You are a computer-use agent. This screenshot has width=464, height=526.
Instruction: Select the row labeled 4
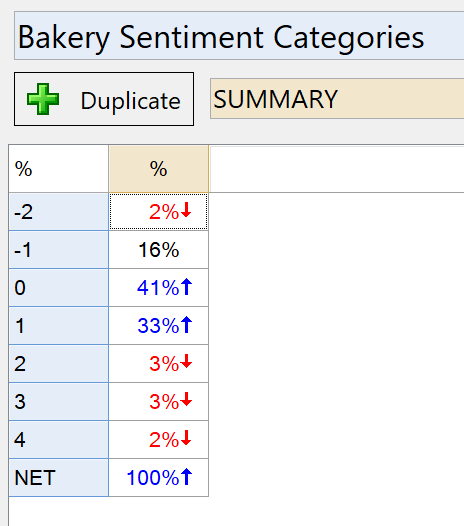click(x=58, y=439)
